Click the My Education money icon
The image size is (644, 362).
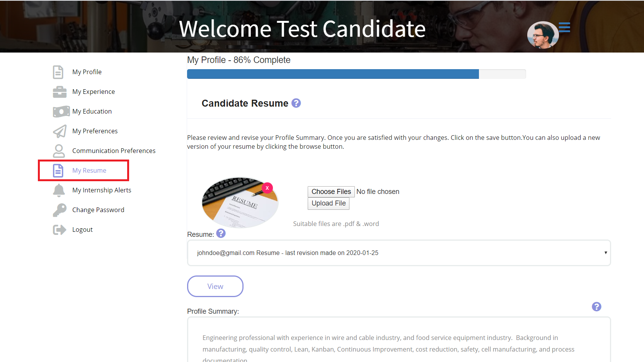[x=61, y=112]
